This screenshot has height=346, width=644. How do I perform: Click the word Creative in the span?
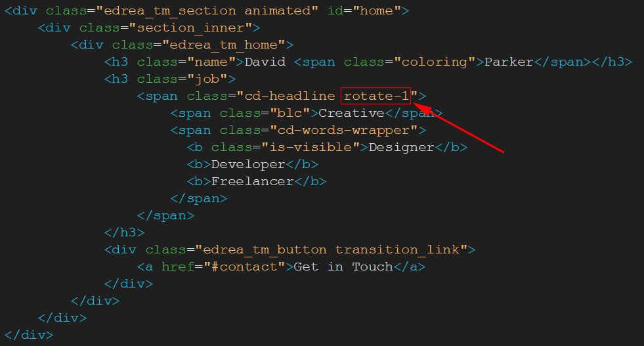[x=351, y=114]
